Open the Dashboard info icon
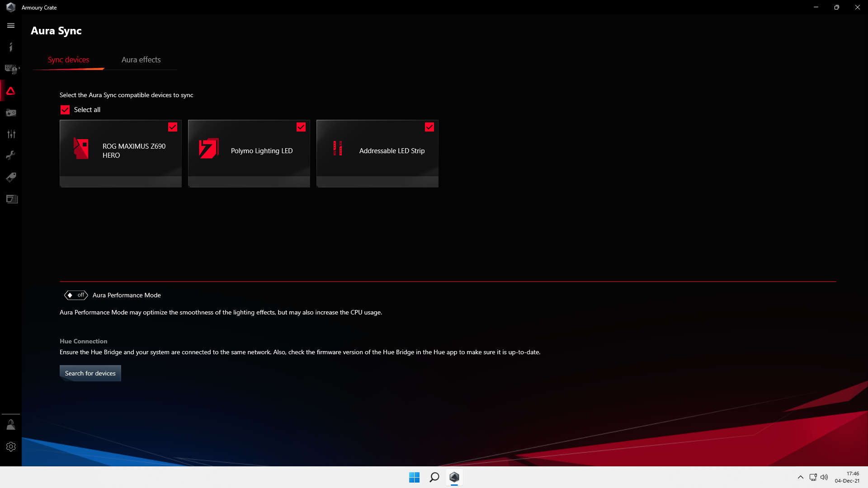 [11, 47]
